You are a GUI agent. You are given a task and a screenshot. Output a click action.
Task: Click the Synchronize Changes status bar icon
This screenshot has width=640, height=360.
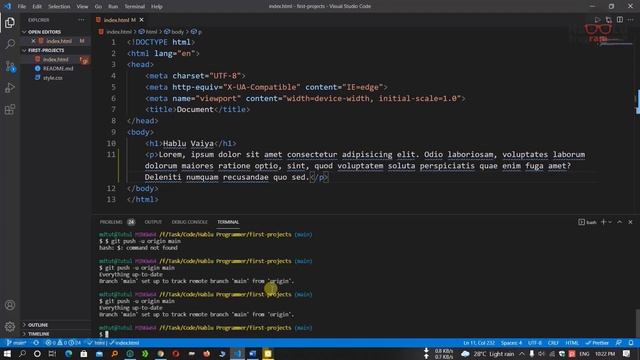point(36,343)
